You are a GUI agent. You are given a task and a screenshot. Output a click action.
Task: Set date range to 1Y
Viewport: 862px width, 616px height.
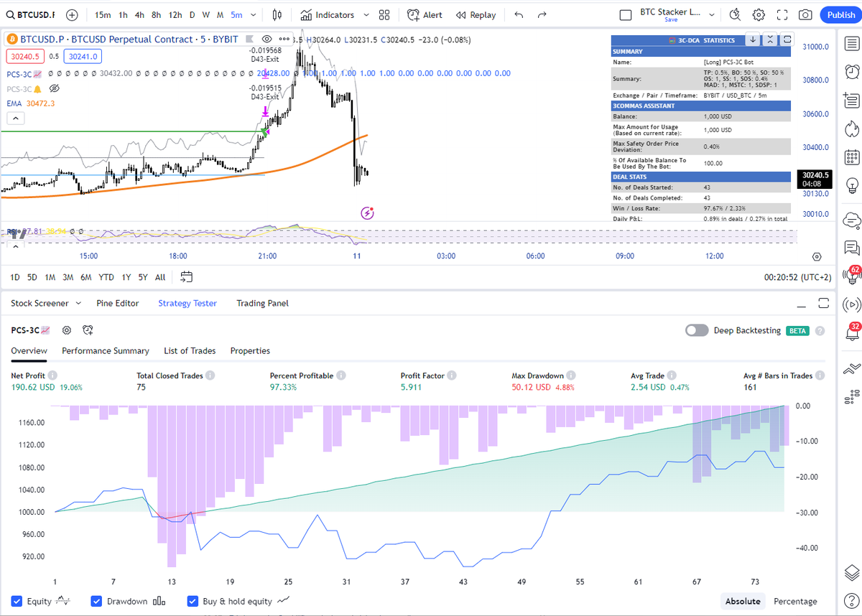[126, 277]
